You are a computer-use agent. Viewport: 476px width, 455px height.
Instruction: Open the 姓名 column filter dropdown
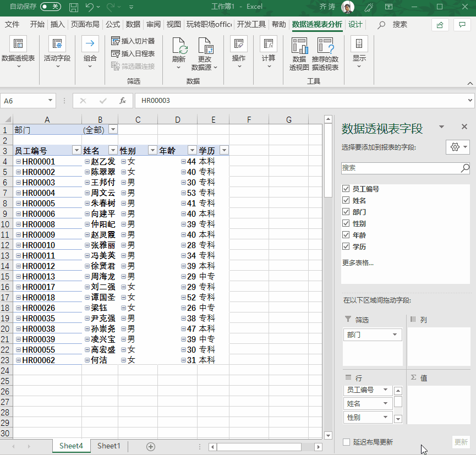click(x=113, y=150)
